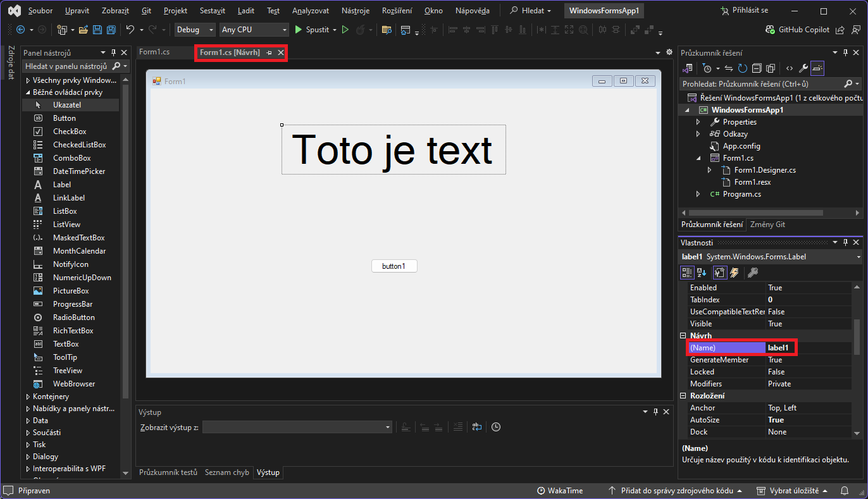This screenshot has width=868, height=499.
Task: Collapse all nodes in the Průzkumník řešení toolbar
Action: [x=757, y=68]
